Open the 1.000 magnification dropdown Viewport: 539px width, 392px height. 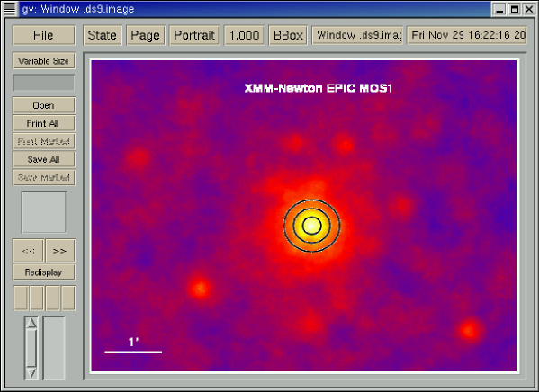(244, 35)
